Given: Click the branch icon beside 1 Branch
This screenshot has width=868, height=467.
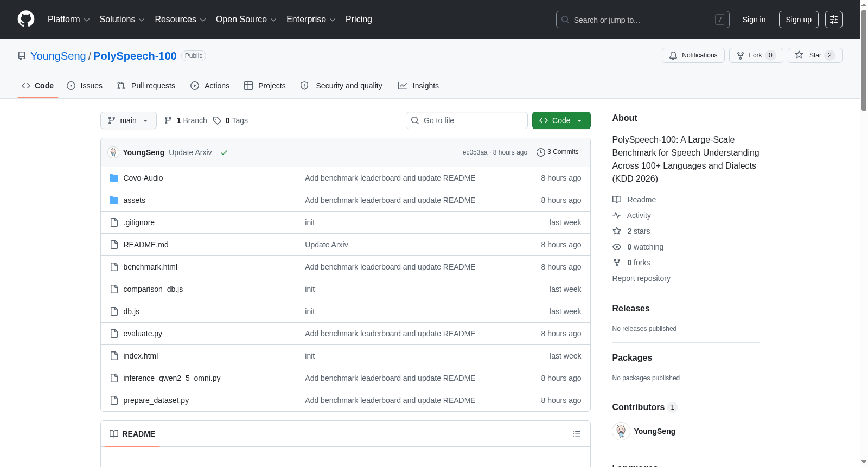Looking at the screenshot, I should click(x=168, y=120).
